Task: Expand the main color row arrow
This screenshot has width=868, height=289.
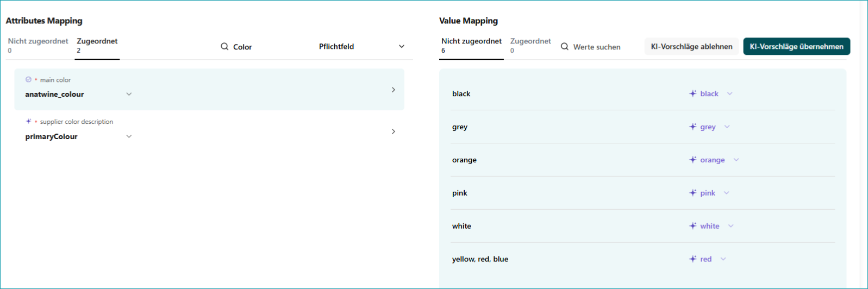Action: (x=394, y=90)
